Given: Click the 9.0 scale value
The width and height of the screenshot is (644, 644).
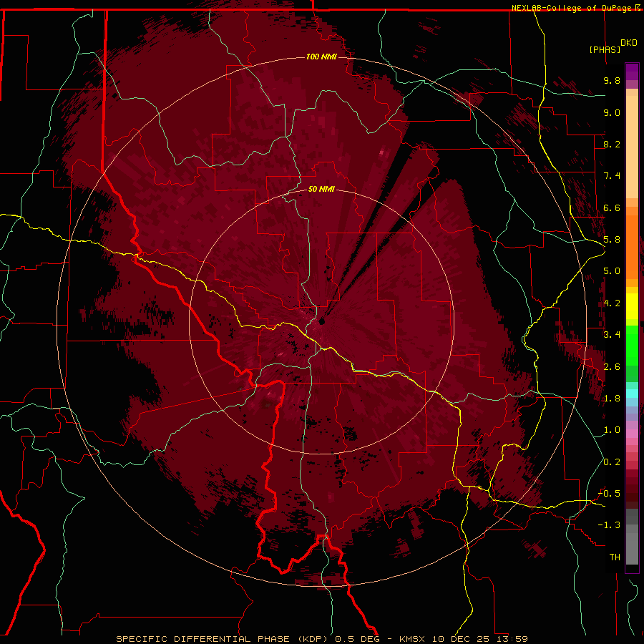Looking at the screenshot, I should coord(612,112).
